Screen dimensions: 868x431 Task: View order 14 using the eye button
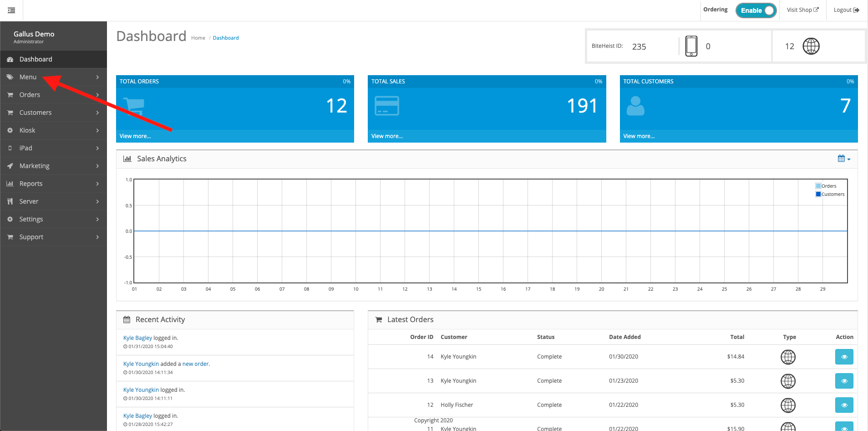pos(844,357)
